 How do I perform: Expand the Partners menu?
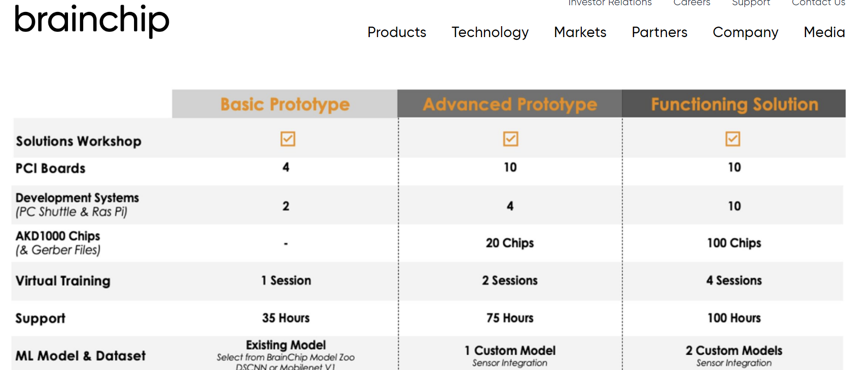point(659,32)
